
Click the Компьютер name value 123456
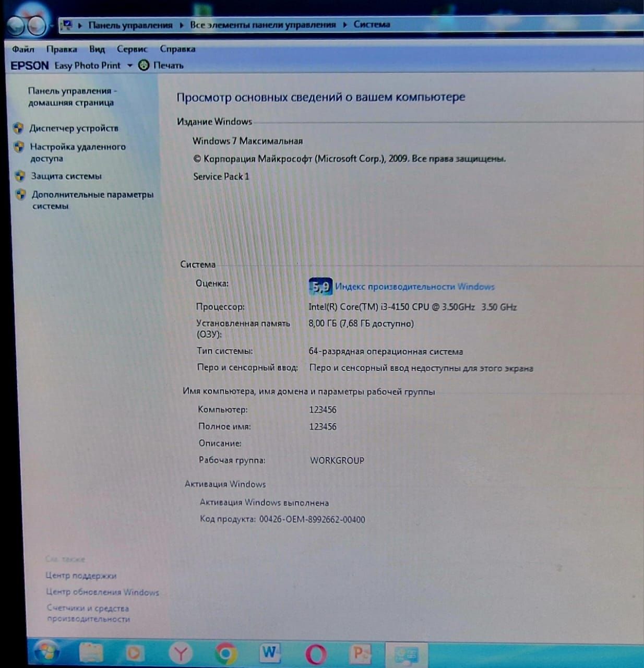point(323,410)
